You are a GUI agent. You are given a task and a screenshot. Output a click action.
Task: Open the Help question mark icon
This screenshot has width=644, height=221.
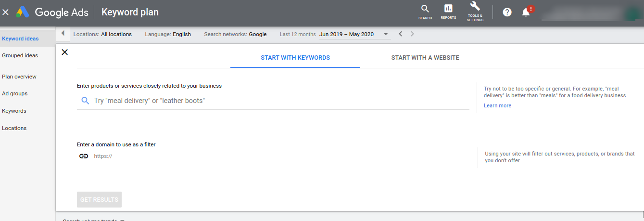click(507, 13)
